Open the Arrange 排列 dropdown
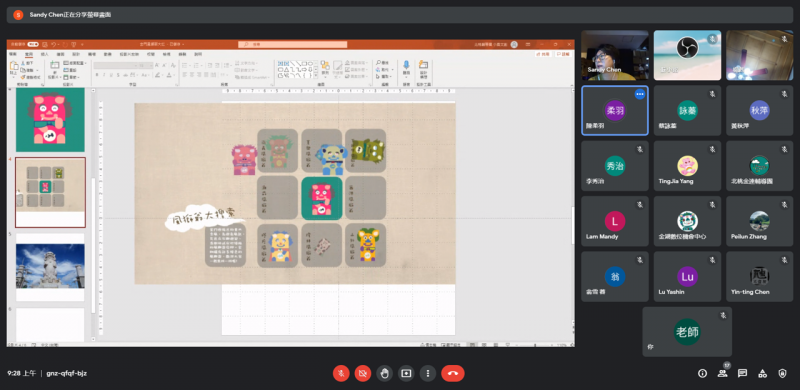 coord(326,70)
